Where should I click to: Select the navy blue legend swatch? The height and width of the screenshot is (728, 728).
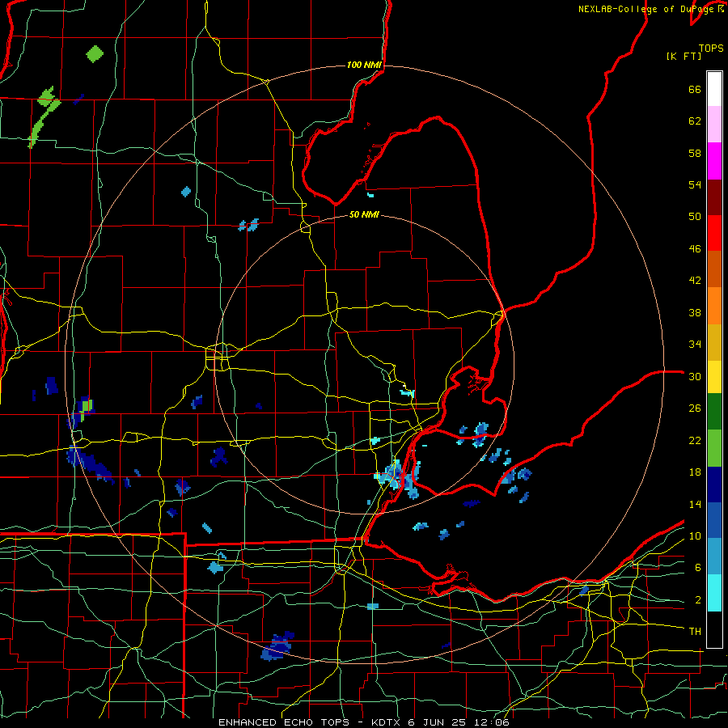[714, 485]
